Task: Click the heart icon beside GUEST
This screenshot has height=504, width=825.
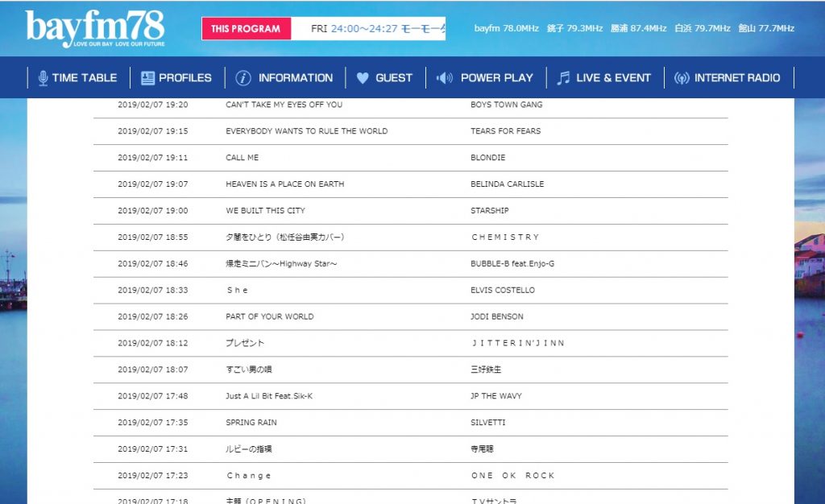Action: click(x=363, y=78)
